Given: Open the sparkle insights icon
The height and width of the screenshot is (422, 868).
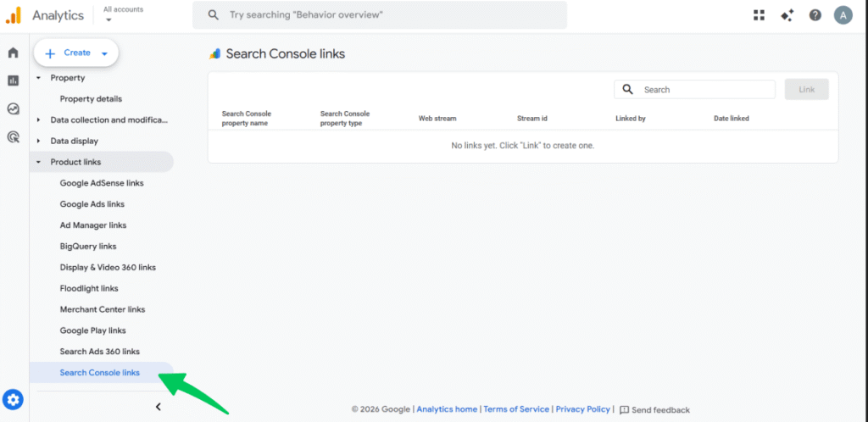Looking at the screenshot, I should [x=787, y=15].
